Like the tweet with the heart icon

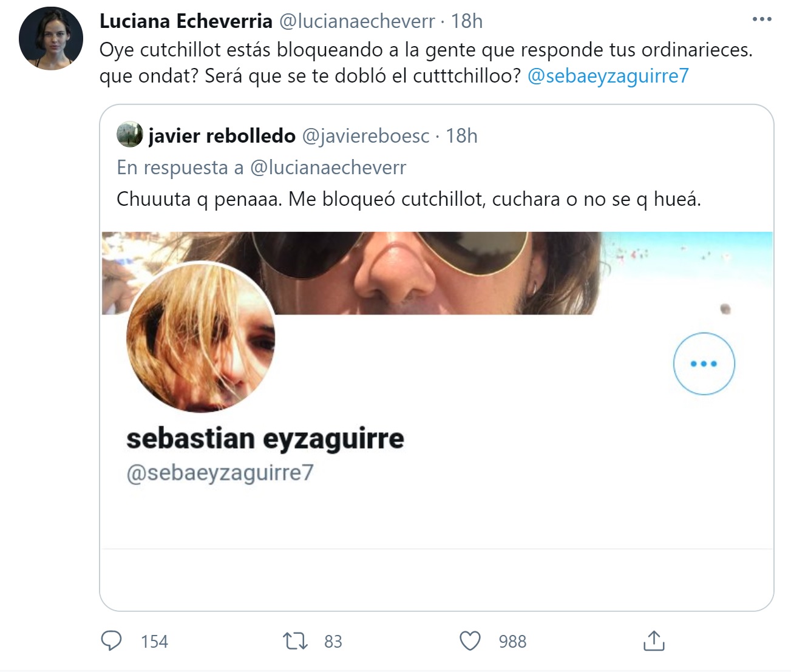[470, 640]
